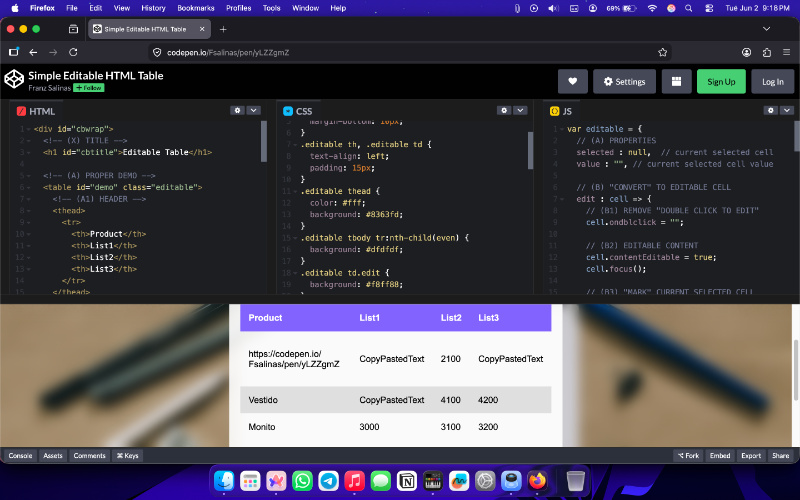
Task: Select the Simple Editable HTML Table tab
Action: [149, 29]
